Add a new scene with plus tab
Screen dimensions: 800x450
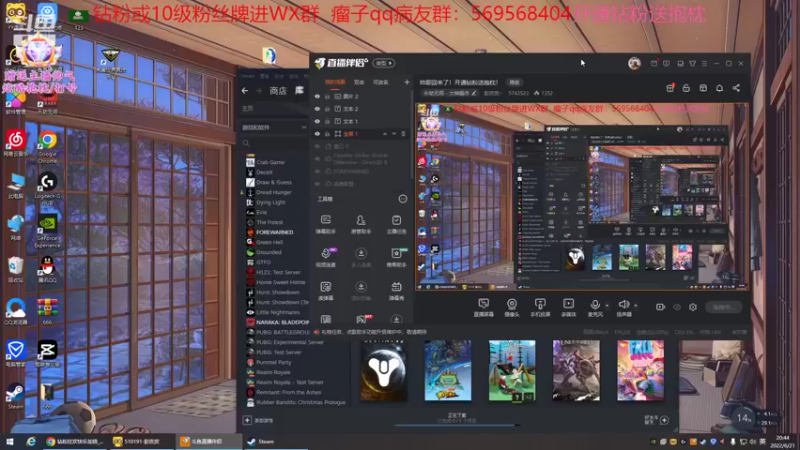click(x=407, y=82)
